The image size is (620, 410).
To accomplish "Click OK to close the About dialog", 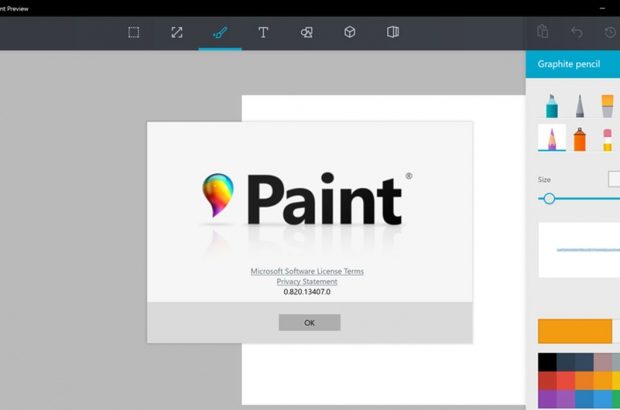I will point(309,323).
